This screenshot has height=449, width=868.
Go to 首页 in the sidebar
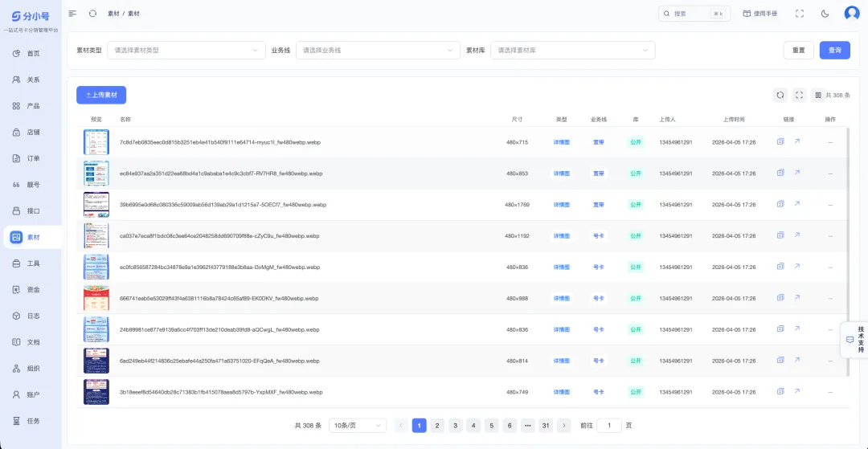pos(31,53)
